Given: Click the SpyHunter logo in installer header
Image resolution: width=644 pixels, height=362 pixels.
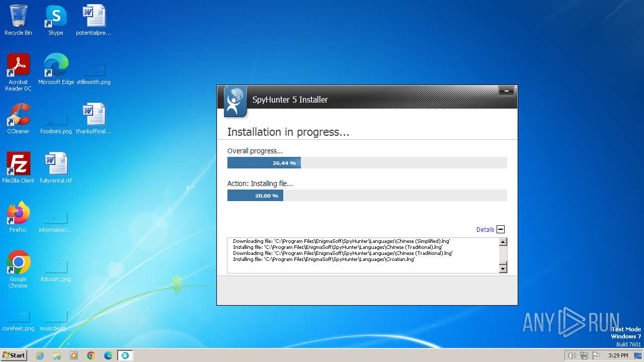Looking at the screenshot, I should pos(235,101).
